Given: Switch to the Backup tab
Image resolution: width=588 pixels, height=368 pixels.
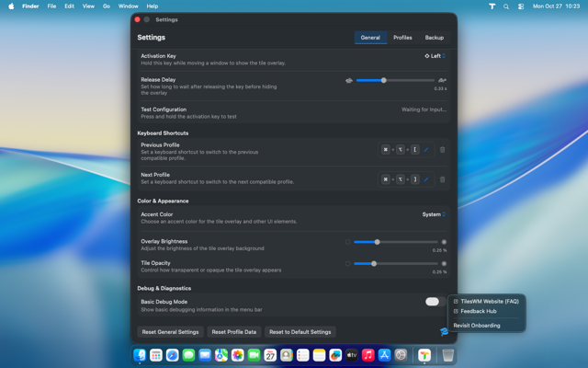Looking at the screenshot, I should (x=435, y=38).
